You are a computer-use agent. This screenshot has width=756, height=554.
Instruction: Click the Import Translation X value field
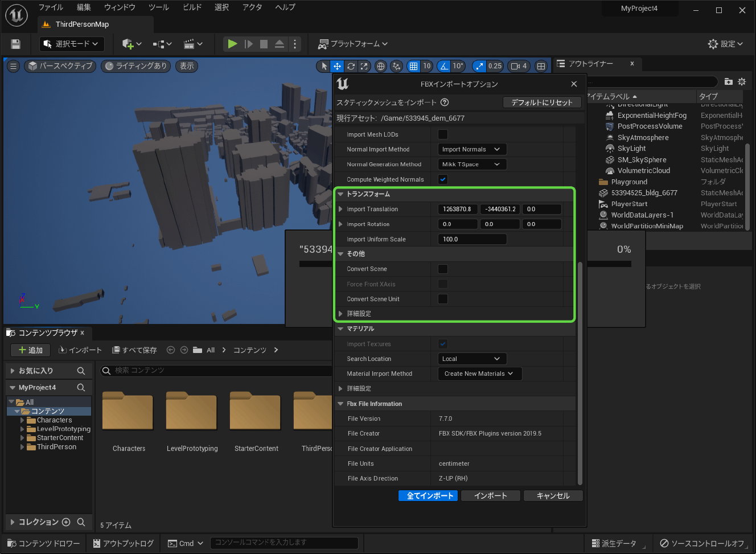tap(458, 209)
